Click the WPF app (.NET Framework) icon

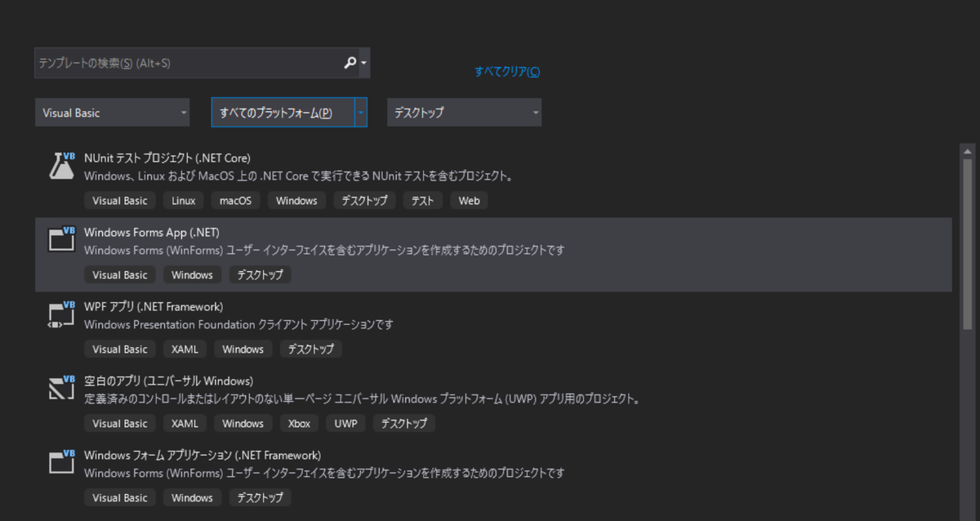tap(62, 314)
